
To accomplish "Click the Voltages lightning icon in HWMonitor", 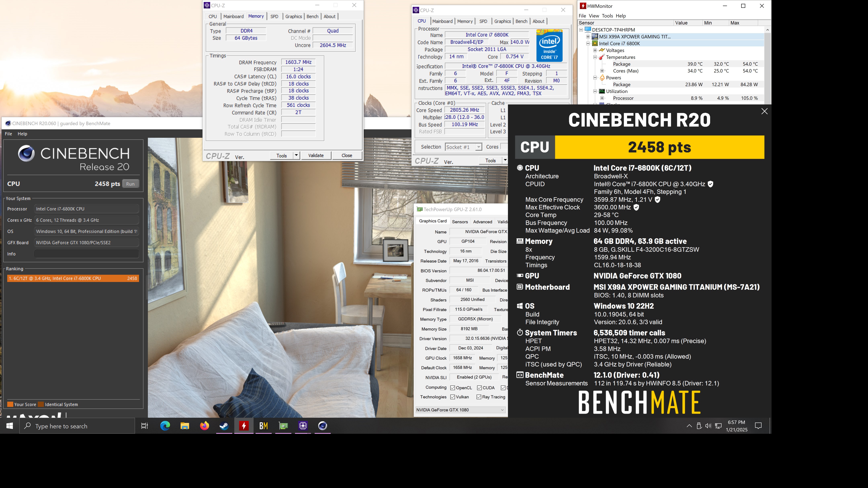I will pos(602,50).
